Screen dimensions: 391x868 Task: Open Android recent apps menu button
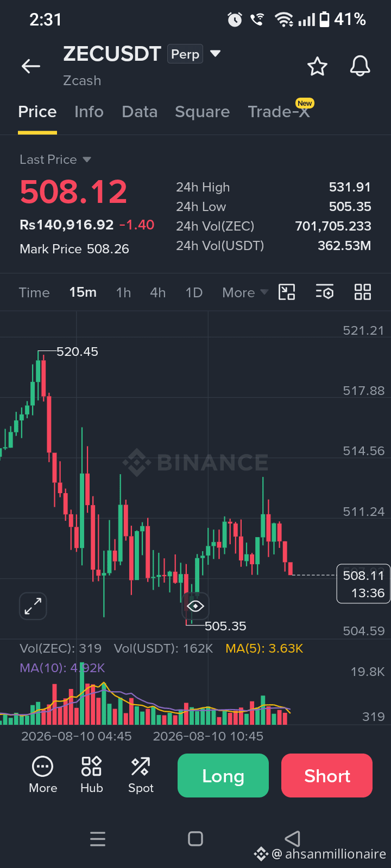tap(98, 839)
